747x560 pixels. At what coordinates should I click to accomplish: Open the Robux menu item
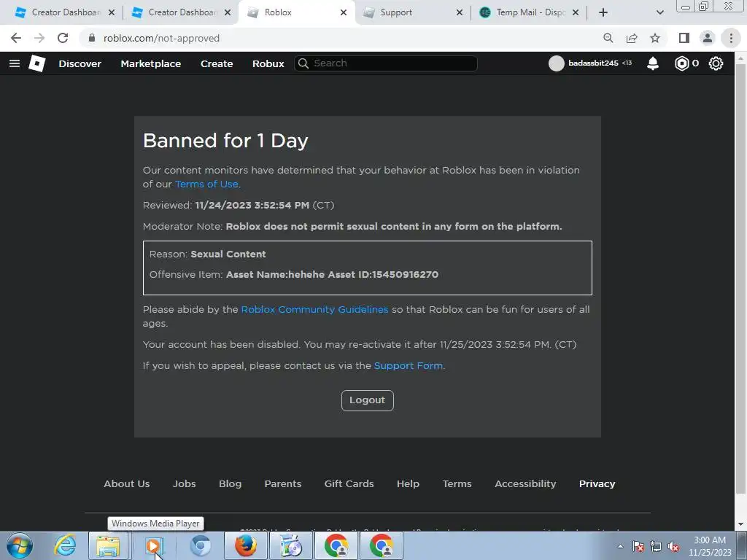(268, 64)
